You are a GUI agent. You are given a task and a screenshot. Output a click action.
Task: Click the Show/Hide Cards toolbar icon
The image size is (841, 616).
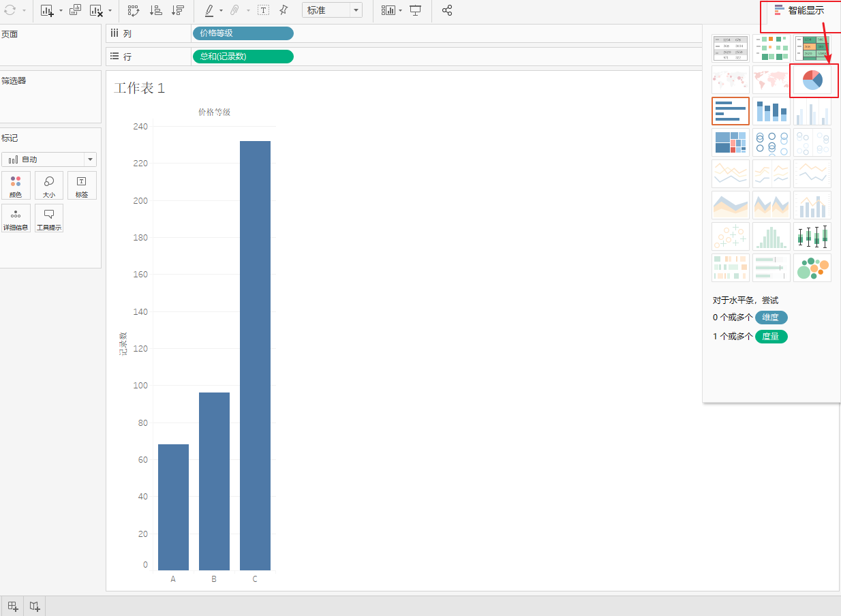coord(388,10)
